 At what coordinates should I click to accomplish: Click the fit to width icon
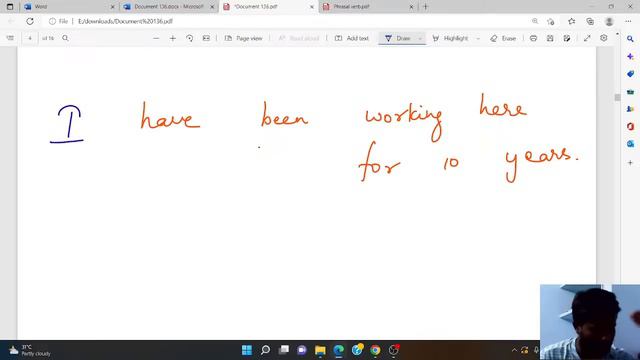coord(206,38)
